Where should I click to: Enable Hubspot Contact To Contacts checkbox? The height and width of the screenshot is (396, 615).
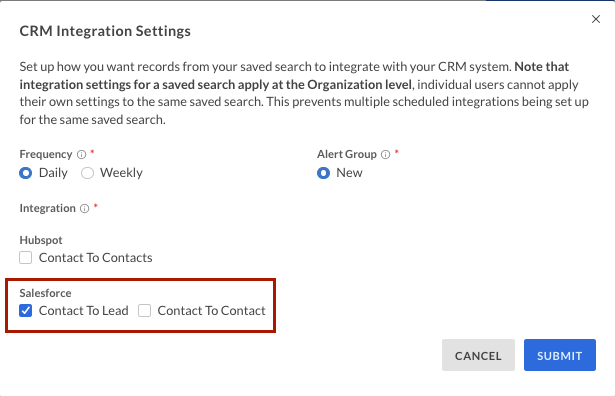[25, 258]
